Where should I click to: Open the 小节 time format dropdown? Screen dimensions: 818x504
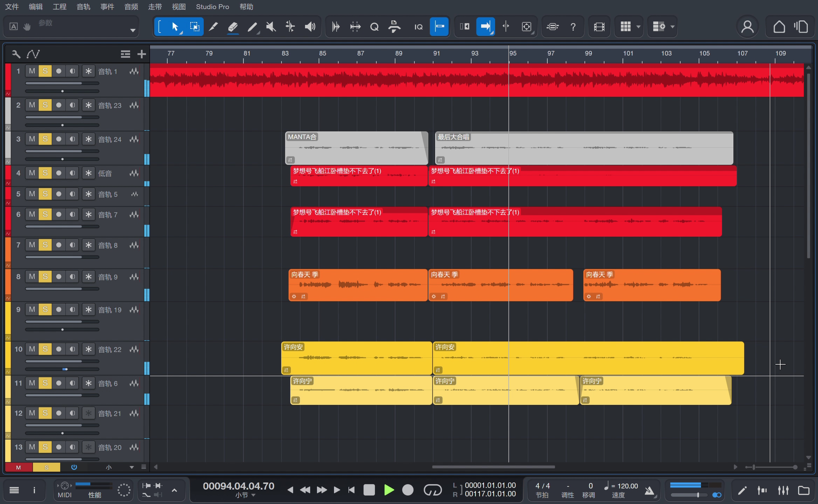(245, 495)
